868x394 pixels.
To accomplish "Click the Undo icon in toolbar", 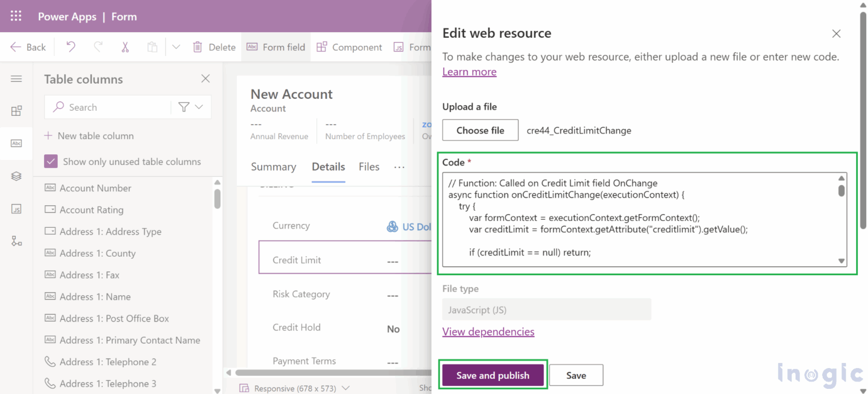I will 70,47.
